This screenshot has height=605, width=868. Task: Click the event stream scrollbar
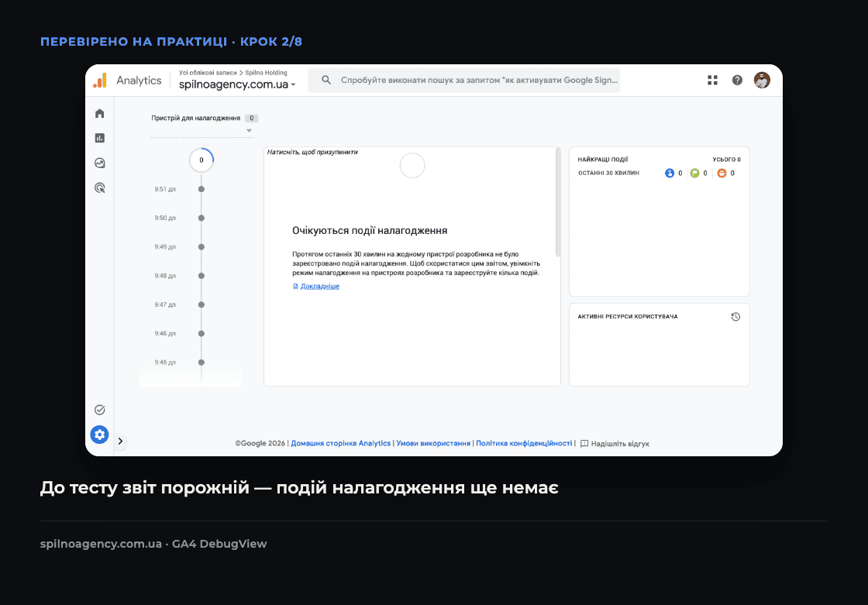pyautogui.click(x=558, y=202)
